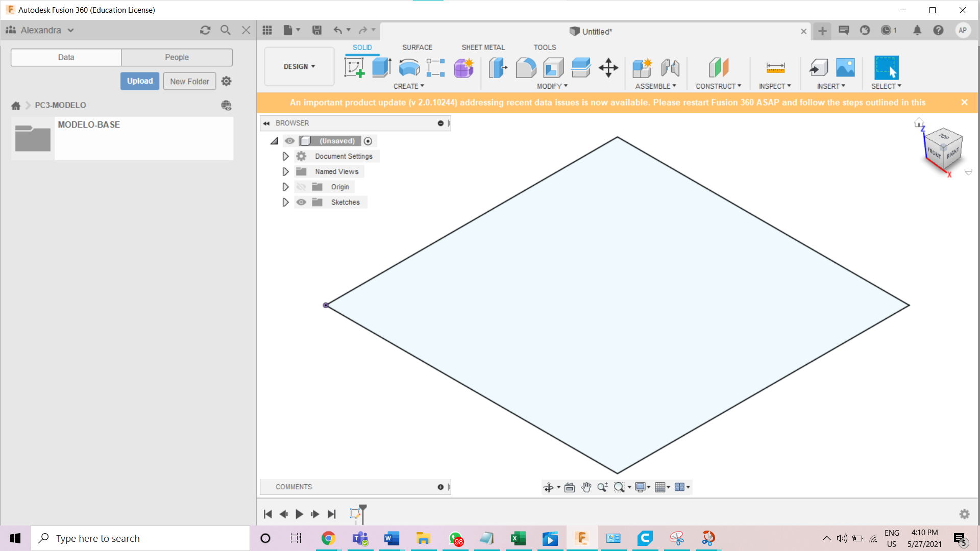Viewport: 980px width, 551px height.
Task: Click the Insert Canvas image icon
Action: click(845, 67)
